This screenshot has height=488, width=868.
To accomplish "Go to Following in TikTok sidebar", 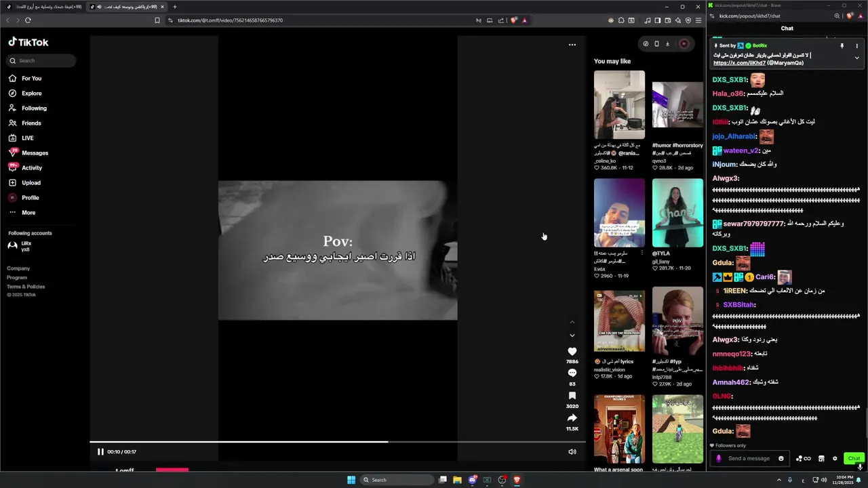I will click(27, 108).
